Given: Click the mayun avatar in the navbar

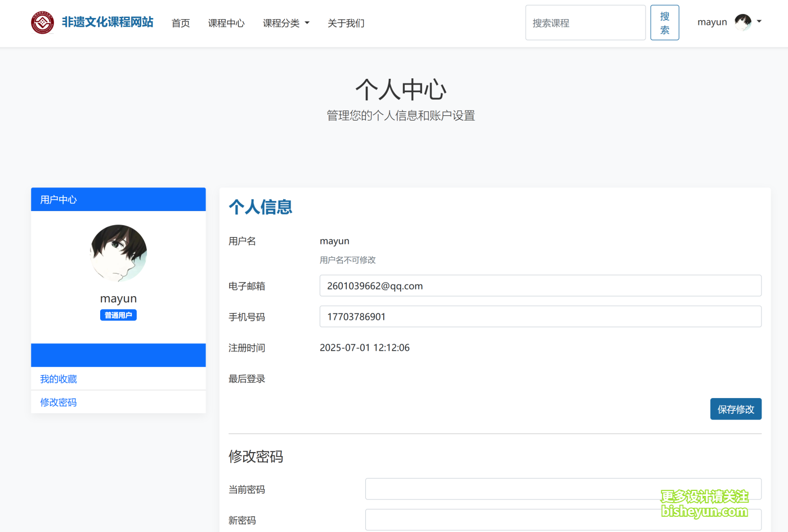Looking at the screenshot, I should 744,22.
